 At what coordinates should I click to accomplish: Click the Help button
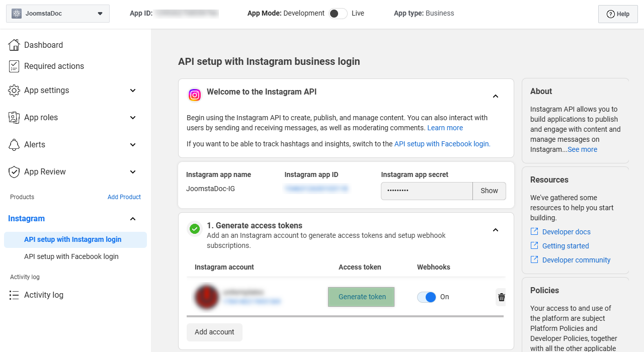pos(618,14)
